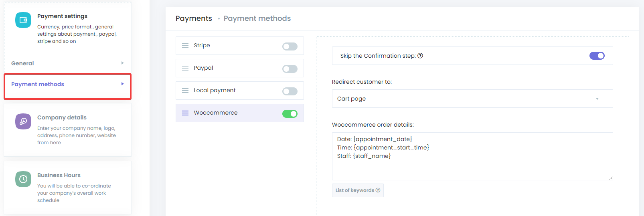644x216 pixels.
Task: Click the drag handle icon for Stripe
Action: (185, 46)
